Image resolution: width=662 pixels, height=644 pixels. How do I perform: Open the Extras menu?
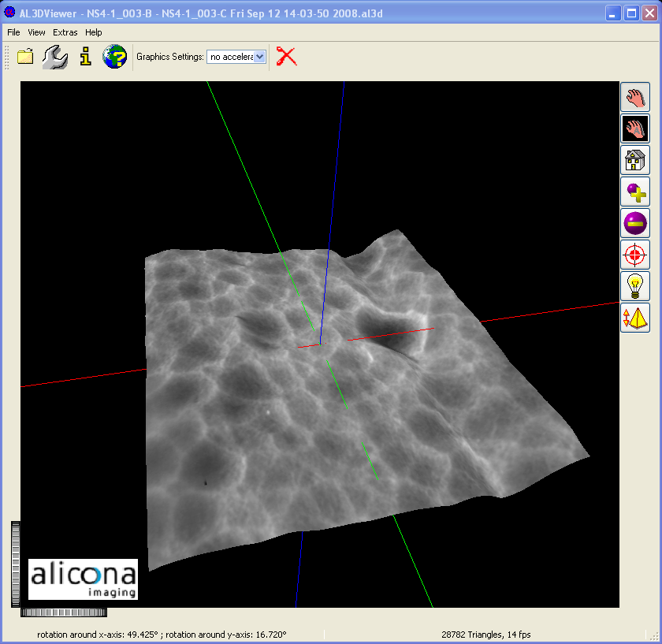pos(65,32)
